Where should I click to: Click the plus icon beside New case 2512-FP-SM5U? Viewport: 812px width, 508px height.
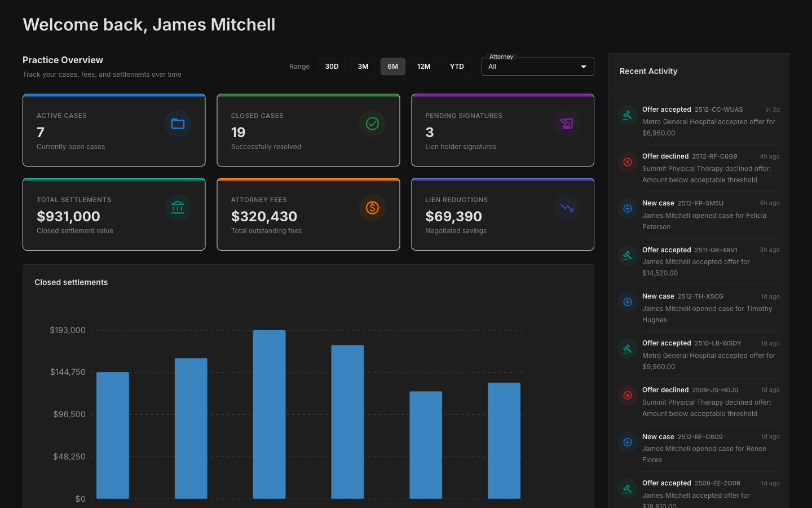click(x=628, y=209)
